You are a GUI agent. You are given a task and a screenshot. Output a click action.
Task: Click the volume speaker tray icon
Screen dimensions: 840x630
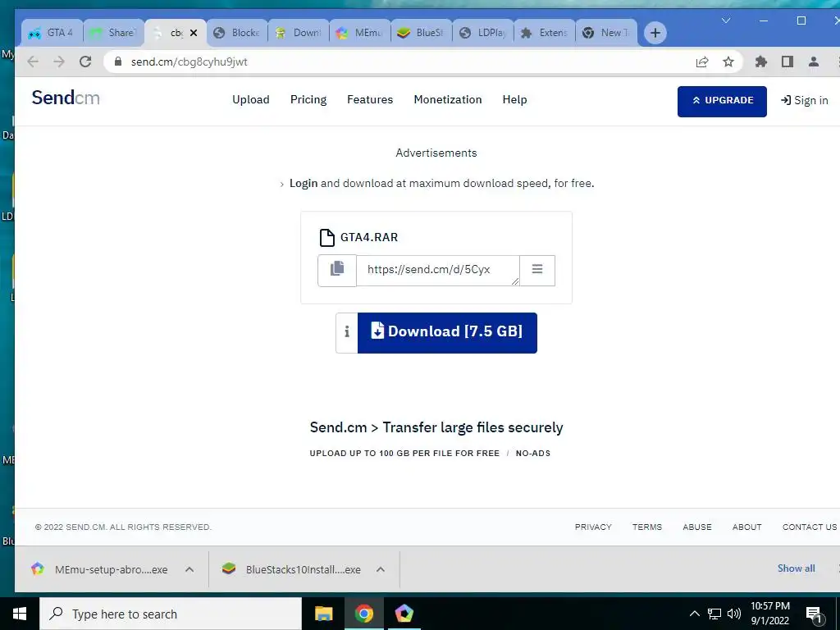click(734, 614)
